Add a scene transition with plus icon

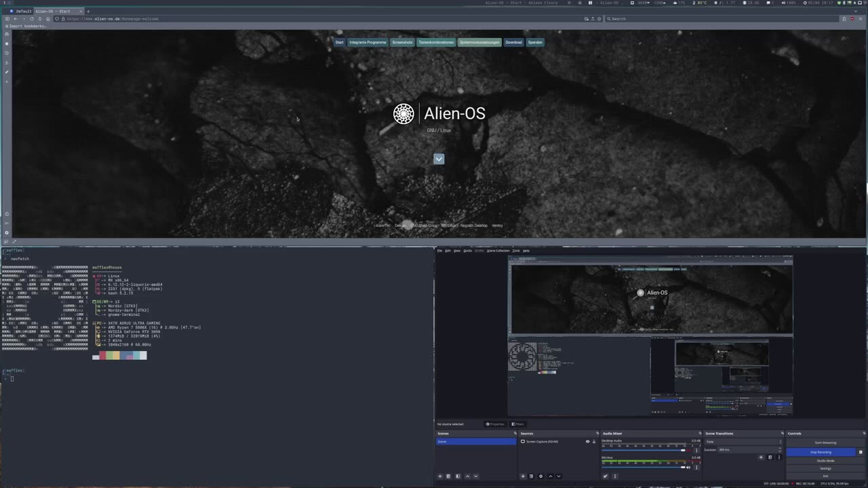pyautogui.click(x=761, y=457)
